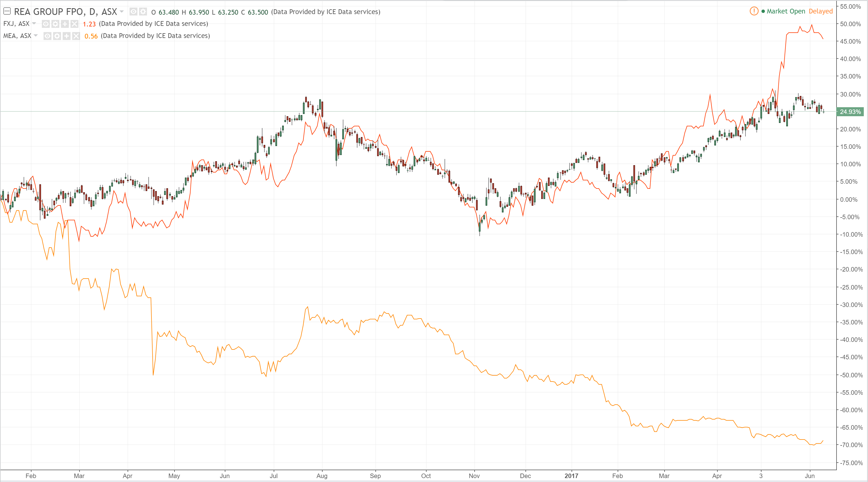This screenshot has width=868, height=482.
Task: Remove FXJ comparison with X icon
Action: click(74, 24)
